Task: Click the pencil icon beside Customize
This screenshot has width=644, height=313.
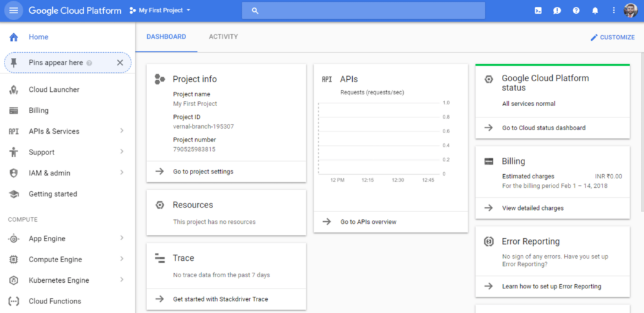Action: (x=594, y=37)
